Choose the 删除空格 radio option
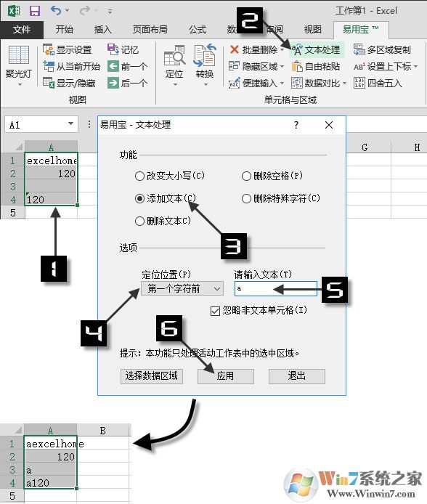Screen dimensions: 427x504 (246, 176)
